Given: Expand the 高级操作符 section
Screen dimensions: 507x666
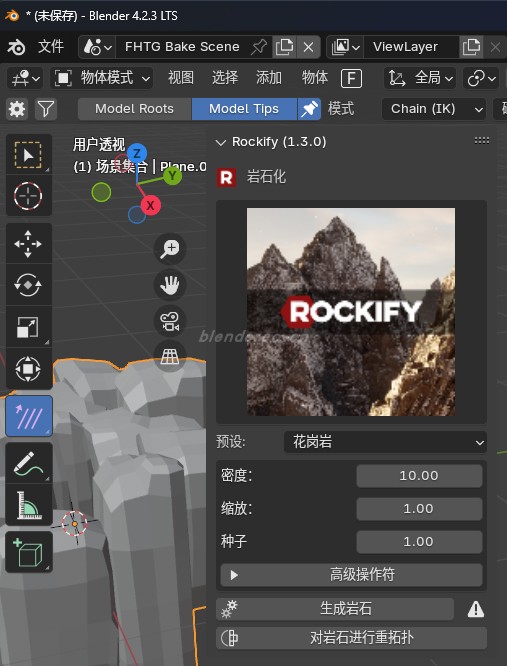Looking at the screenshot, I should pos(352,575).
